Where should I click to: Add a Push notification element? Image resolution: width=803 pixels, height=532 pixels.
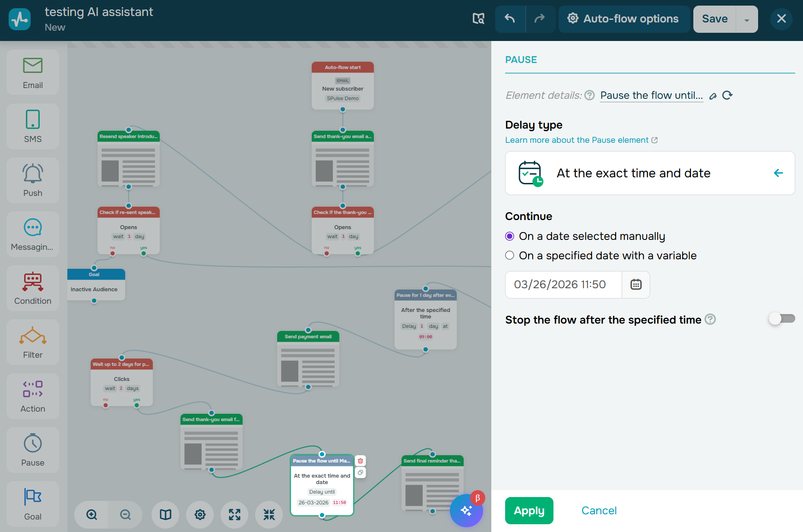(x=33, y=180)
